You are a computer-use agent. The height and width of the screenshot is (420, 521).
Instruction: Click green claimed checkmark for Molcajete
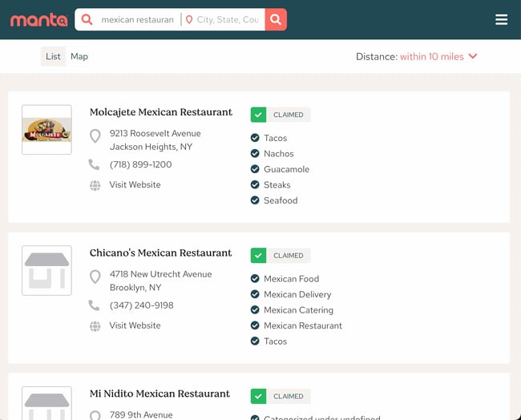(259, 115)
